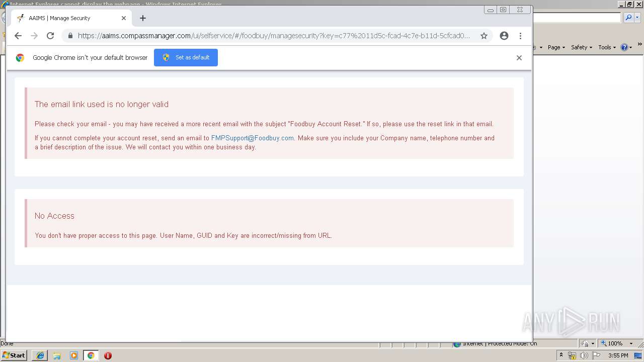Open Internet Explorer's Page menu
The width and height of the screenshot is (644, 362).
coord(556,47)
